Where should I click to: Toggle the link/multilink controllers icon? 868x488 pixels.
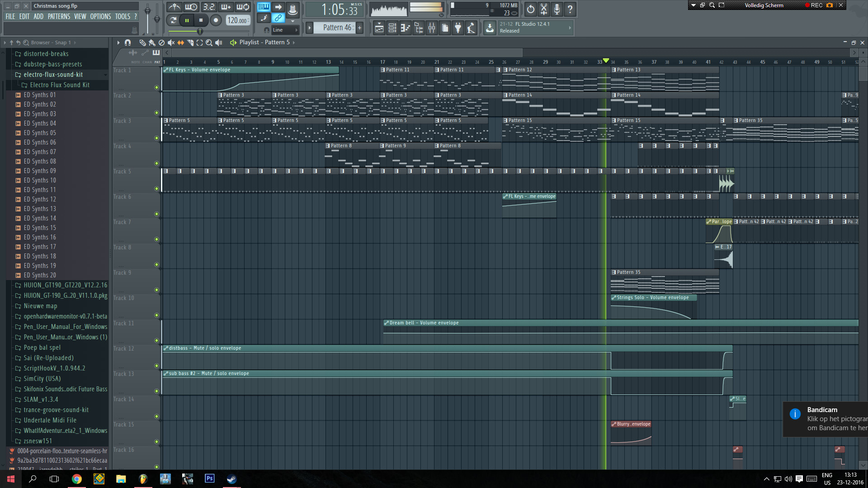click(x=278, y=18)
